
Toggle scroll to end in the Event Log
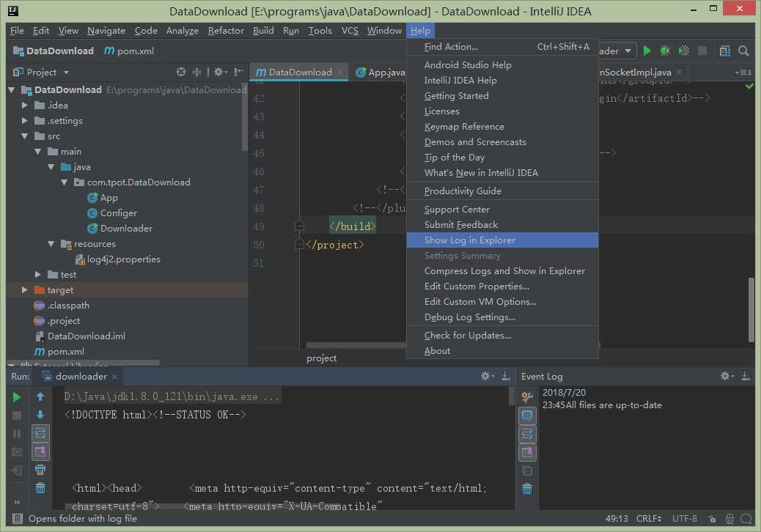[527, 452]
